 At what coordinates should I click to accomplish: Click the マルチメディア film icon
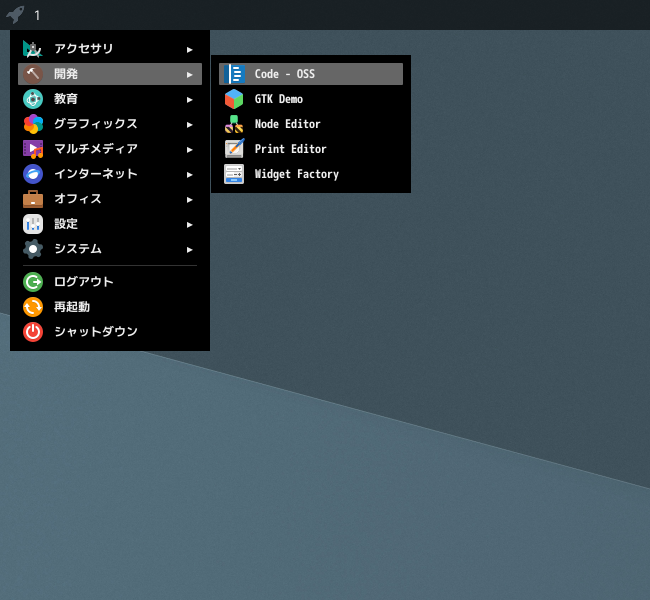(33, 149)
